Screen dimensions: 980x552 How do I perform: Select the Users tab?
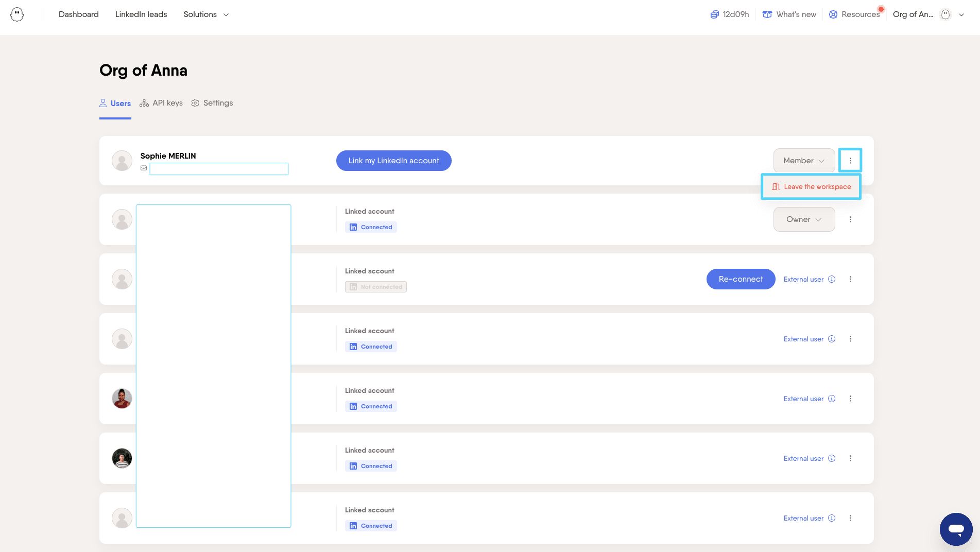(x=115, y=103)
